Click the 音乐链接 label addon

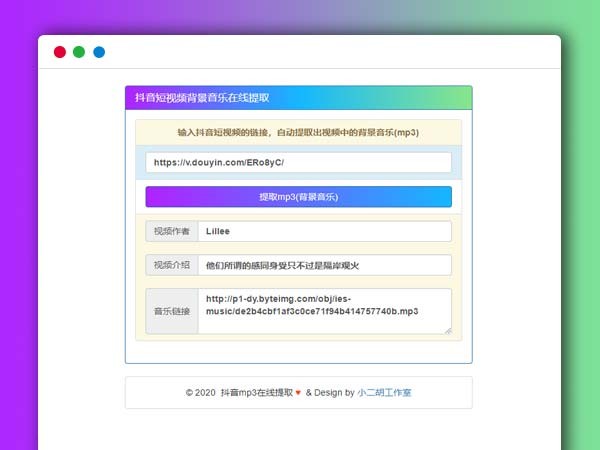pyautogui.click(x=172, y=311)
